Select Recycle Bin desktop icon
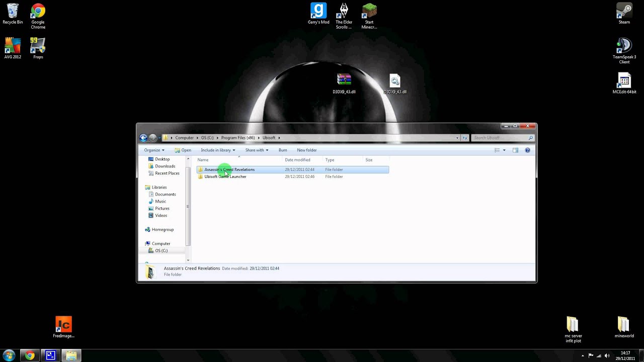The height and width of the screenshot is (362, 644). [13, 14]
